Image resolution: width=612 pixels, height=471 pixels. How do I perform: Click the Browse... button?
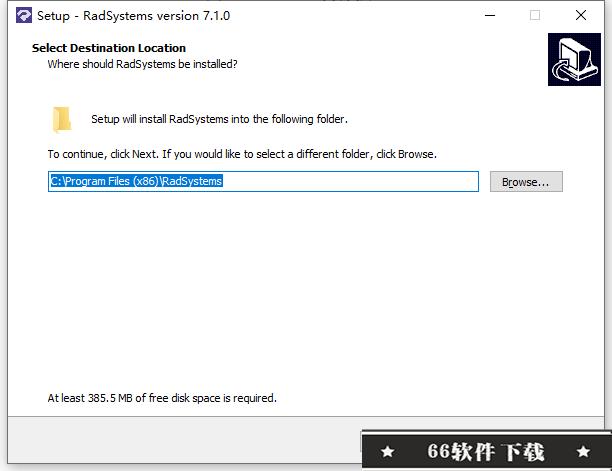(526, 181)
